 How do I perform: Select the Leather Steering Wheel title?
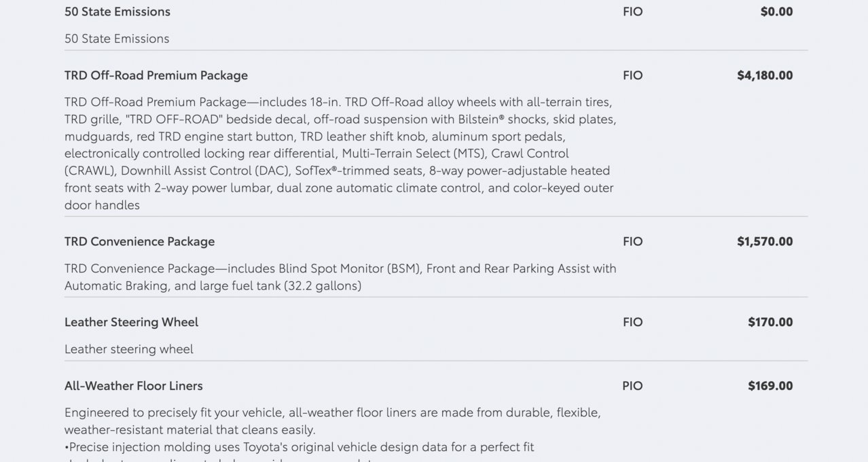pyautogui.click(x=131, y=322)
